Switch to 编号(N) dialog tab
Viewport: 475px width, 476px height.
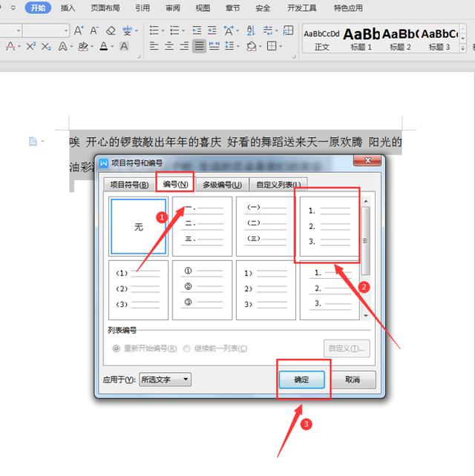[175, 184]
